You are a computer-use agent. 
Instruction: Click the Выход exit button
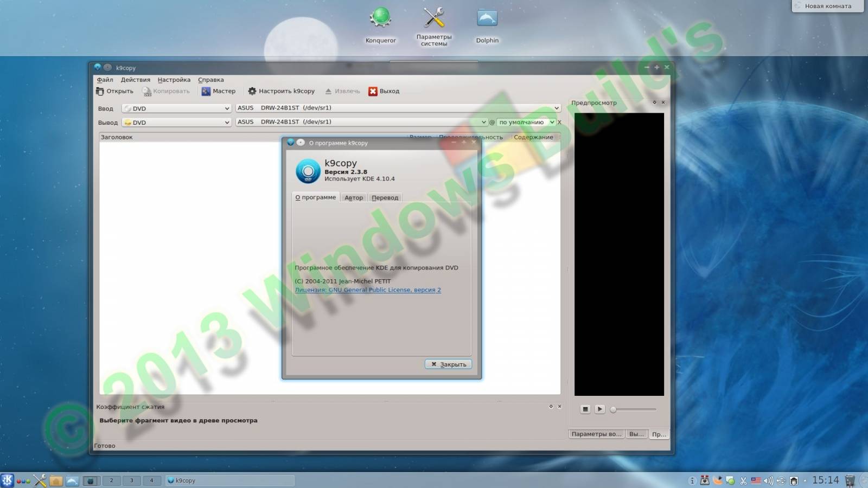point(384,91)
